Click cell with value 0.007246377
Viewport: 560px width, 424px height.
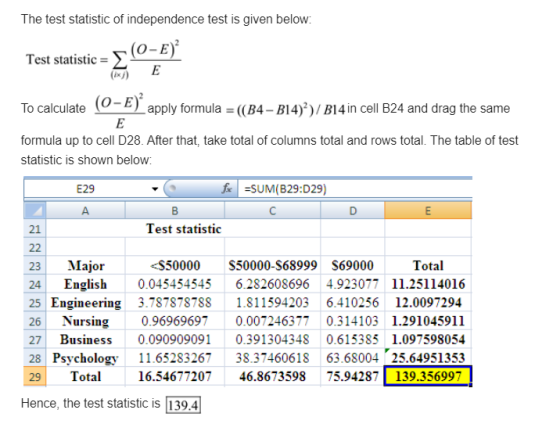272,321
